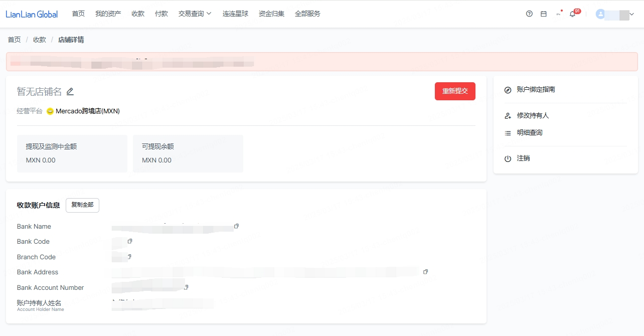This screenshot has height=336, width=644.
Task: Click 可提现余额 card
Action: pyautogui.click(x=188, y=153)
